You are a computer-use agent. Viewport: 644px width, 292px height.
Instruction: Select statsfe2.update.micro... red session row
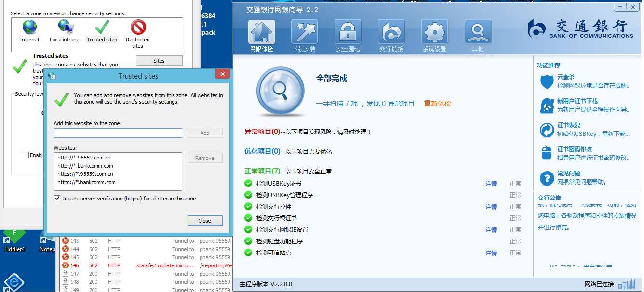click(x=147, y=265)
